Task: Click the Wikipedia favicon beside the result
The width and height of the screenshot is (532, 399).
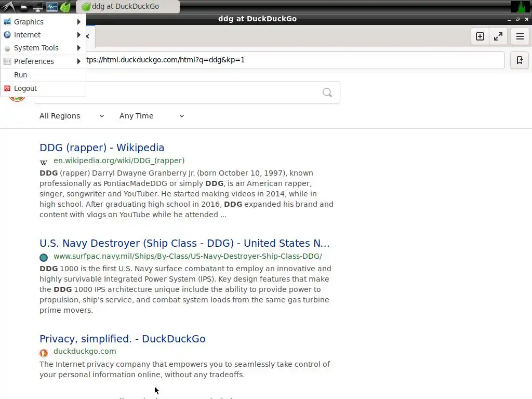Action: pyautogui.click(x=44, y=162)
